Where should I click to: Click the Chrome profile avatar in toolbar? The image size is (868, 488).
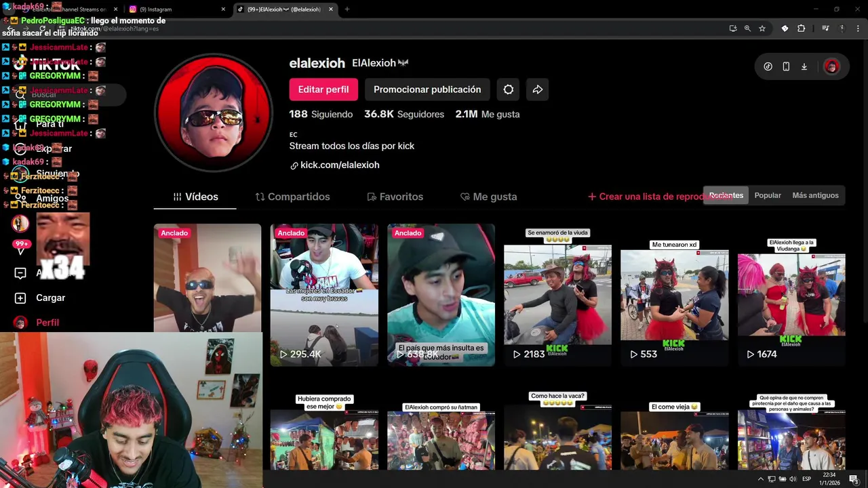[x=843, y=28]
